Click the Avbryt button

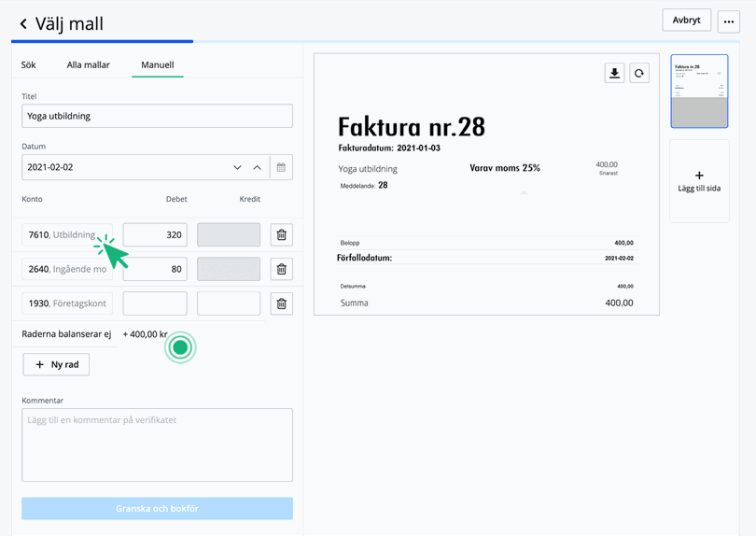[x=686, y=21]
